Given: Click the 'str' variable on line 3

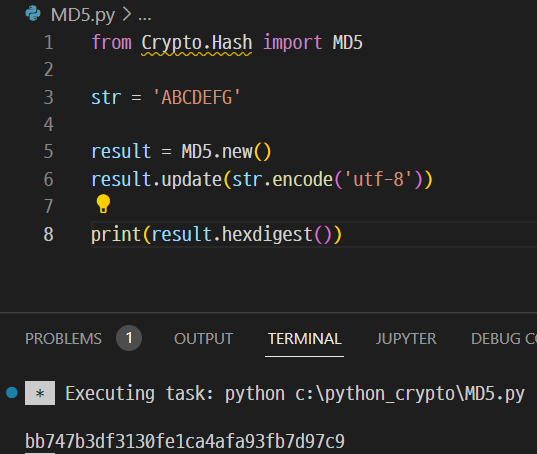Looking at the screenshot, I should pyautogui.click(x=106, y=98).
